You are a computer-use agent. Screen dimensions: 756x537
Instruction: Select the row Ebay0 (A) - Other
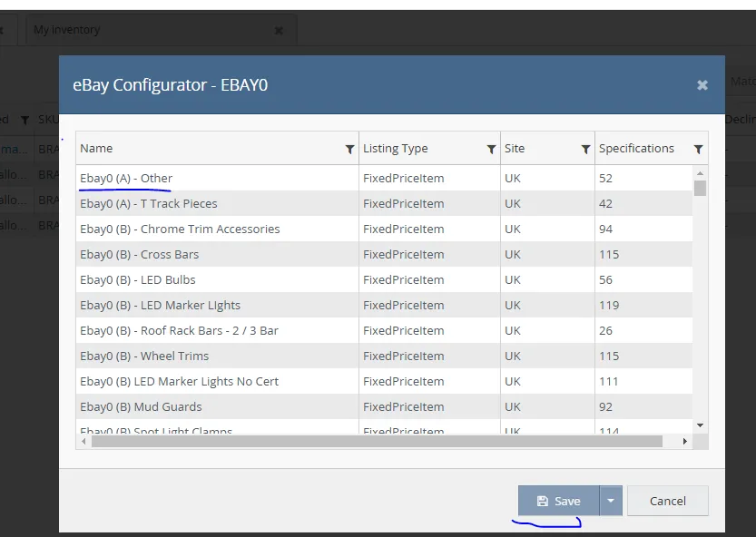click(384, 178)
